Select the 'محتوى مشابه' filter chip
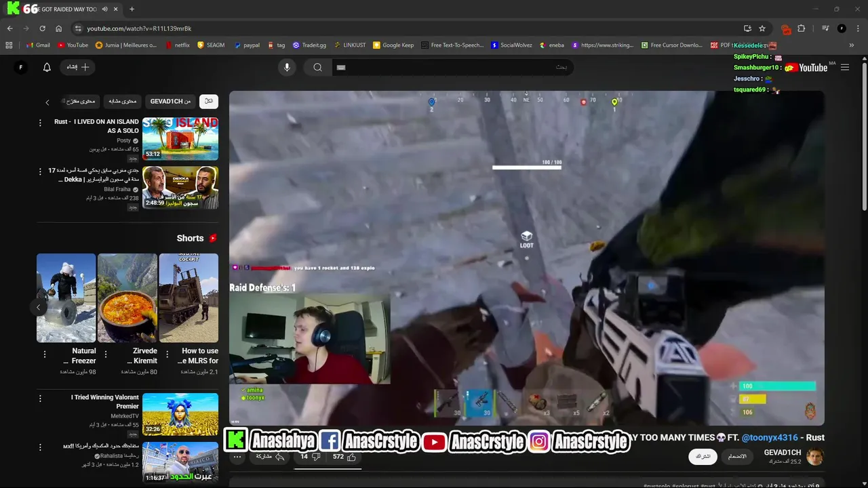The image size is (868, 488). click(x=123, y=101)
